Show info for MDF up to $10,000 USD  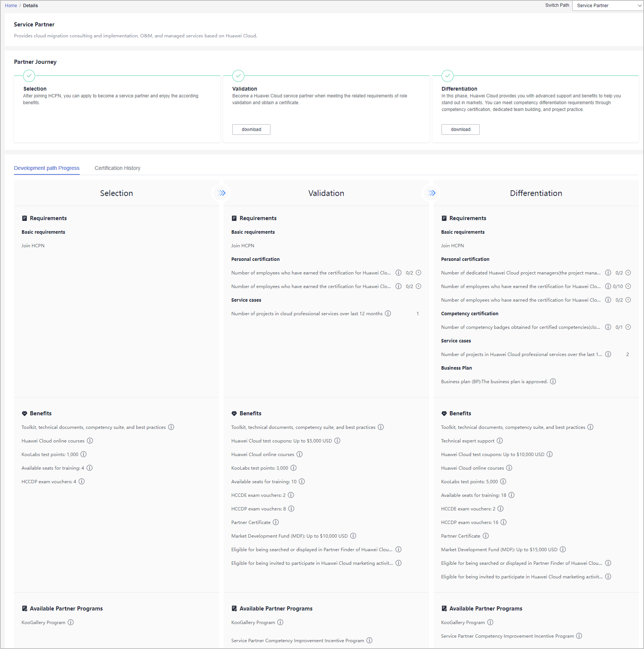(353, 536)
